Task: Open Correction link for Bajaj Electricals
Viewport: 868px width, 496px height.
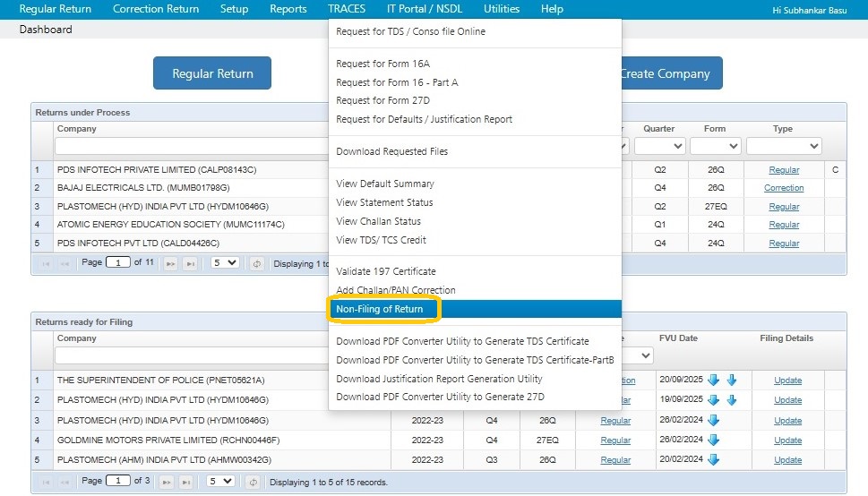Action: [x=784, y=188]
